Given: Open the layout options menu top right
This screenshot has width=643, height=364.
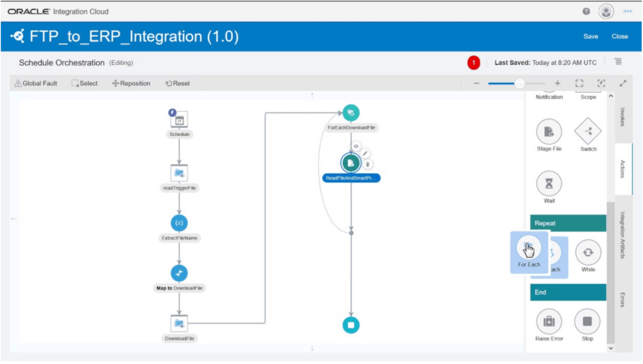Looking at the screenshot, I should point(617,61).
